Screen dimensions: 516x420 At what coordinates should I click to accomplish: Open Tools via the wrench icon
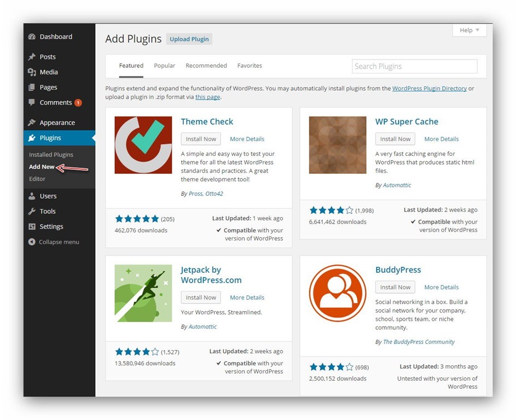pos(32,211)
